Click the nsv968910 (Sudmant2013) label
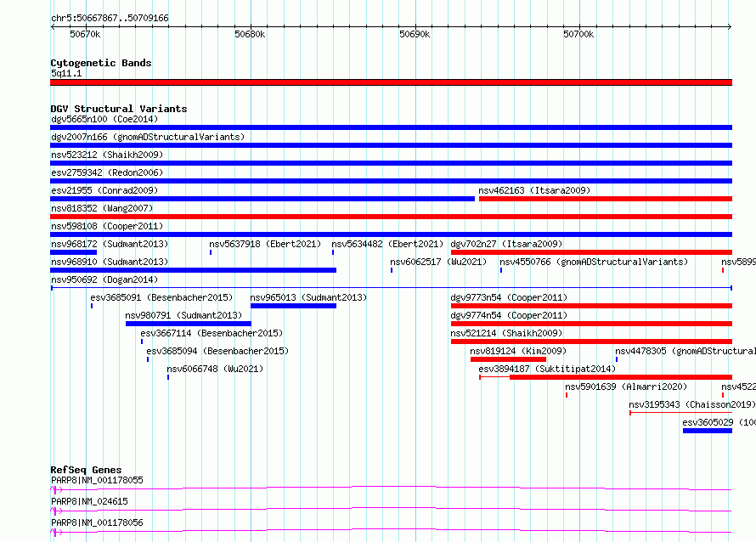 (110, 262)
